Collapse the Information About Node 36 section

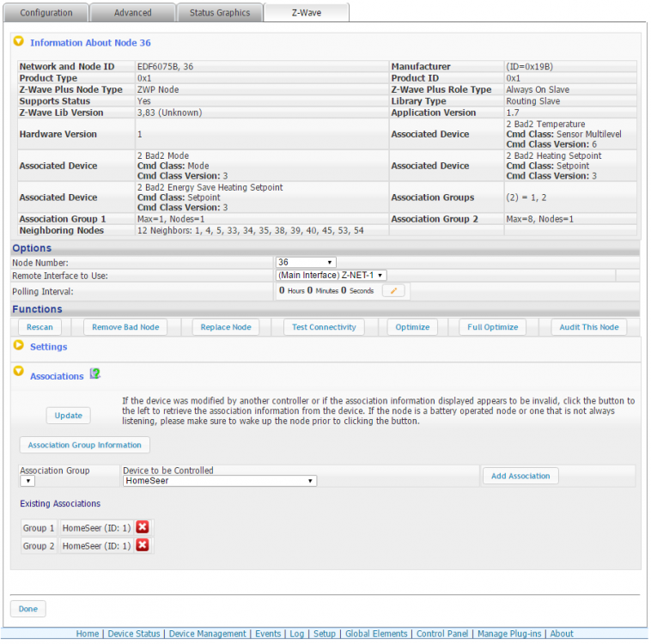(19, 41)
